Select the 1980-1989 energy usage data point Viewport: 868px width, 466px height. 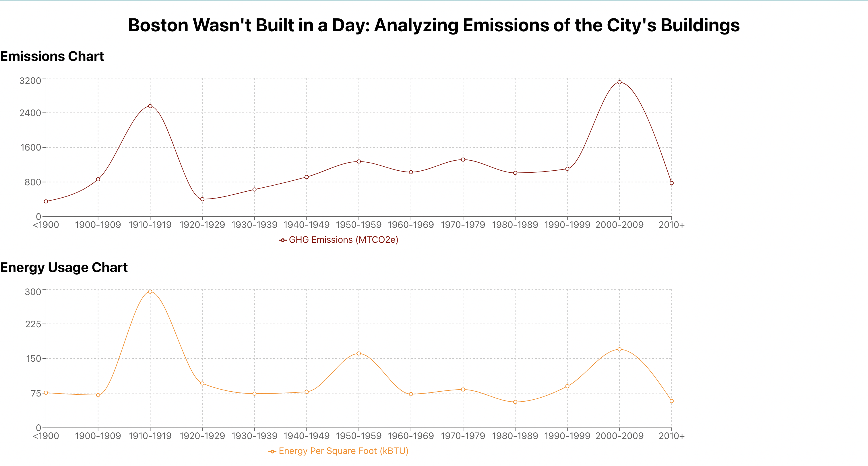click(x=515, y=402)
